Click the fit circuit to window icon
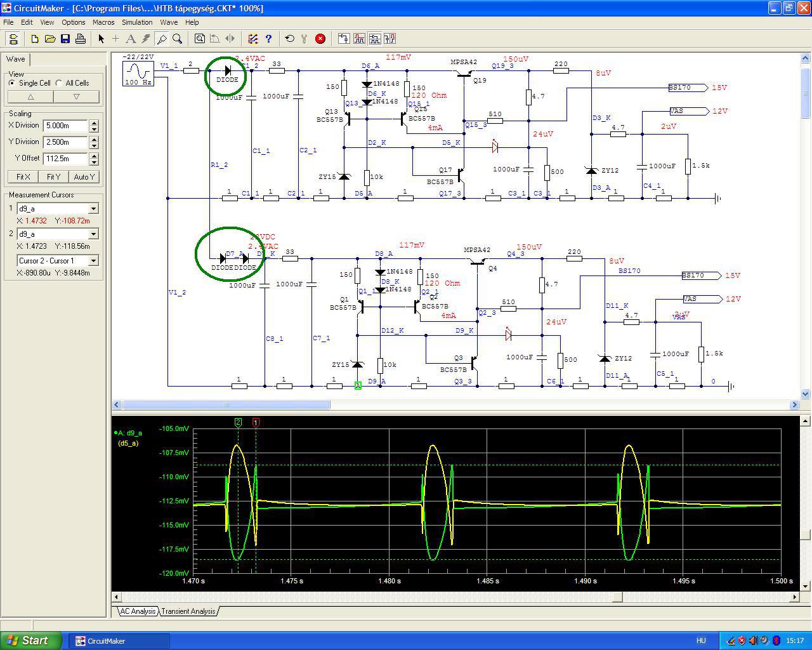The height and width of the screenshot is (650, 812). click(x=199, y=39)
